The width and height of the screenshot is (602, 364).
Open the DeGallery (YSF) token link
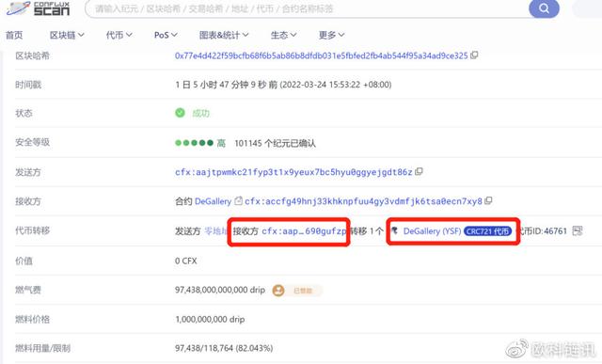[x=432, y=231]
